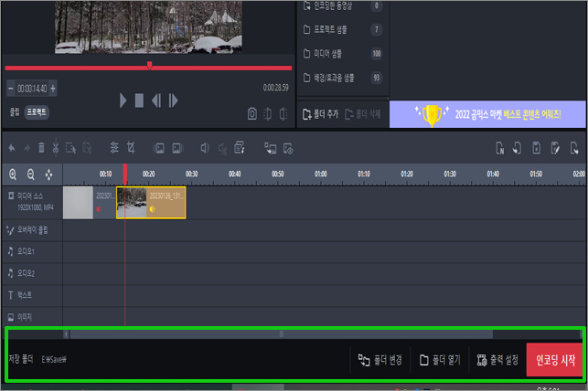This screenshot has height=391, width=588.
Task: Play the preview video
Action: (123, 100)
